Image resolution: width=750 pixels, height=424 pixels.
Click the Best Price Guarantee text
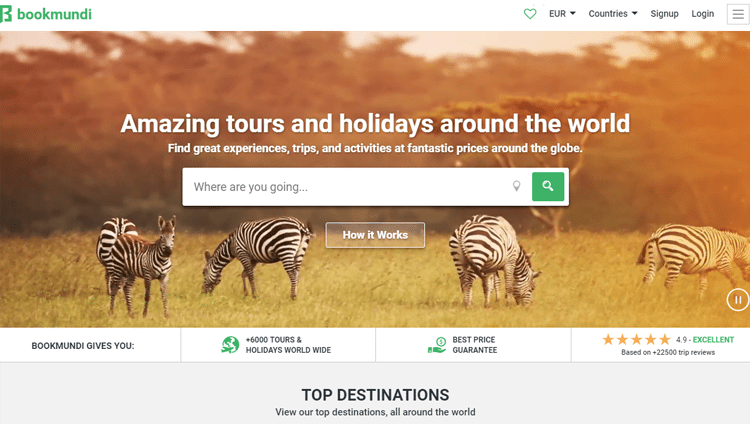[474, 345]
